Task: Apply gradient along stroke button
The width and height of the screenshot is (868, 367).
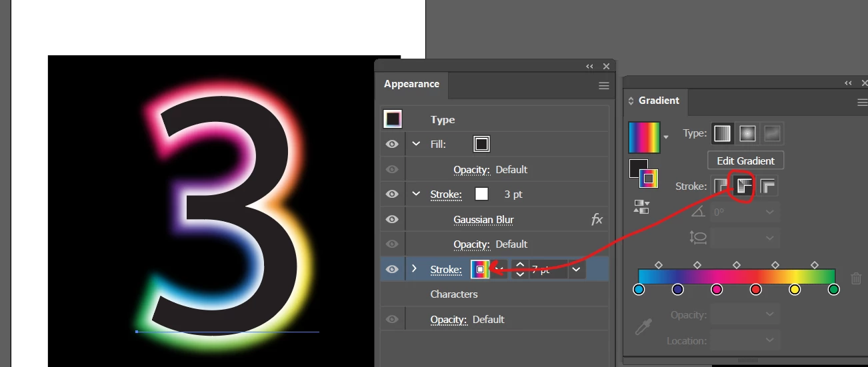Action: click(745, 186)
